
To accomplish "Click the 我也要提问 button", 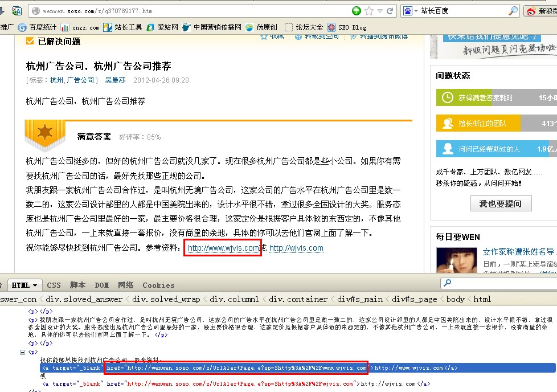I will click(501, 204).
